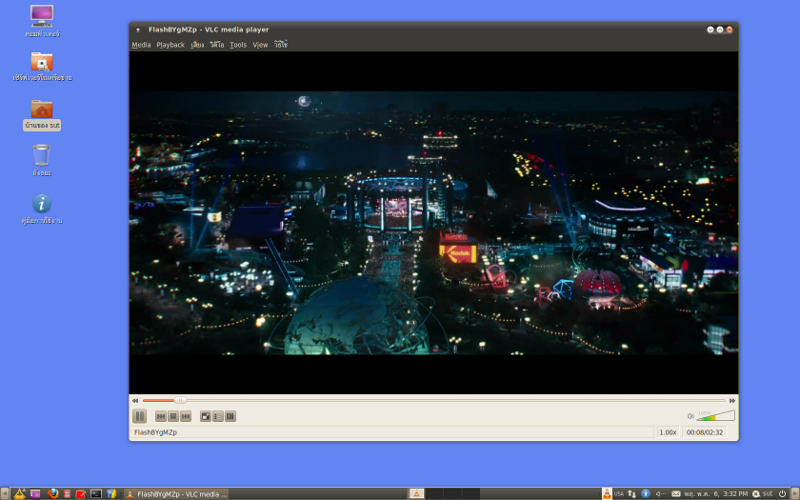Set volume with the volume slider
The image size is (800, 500).
coord(716,415)
